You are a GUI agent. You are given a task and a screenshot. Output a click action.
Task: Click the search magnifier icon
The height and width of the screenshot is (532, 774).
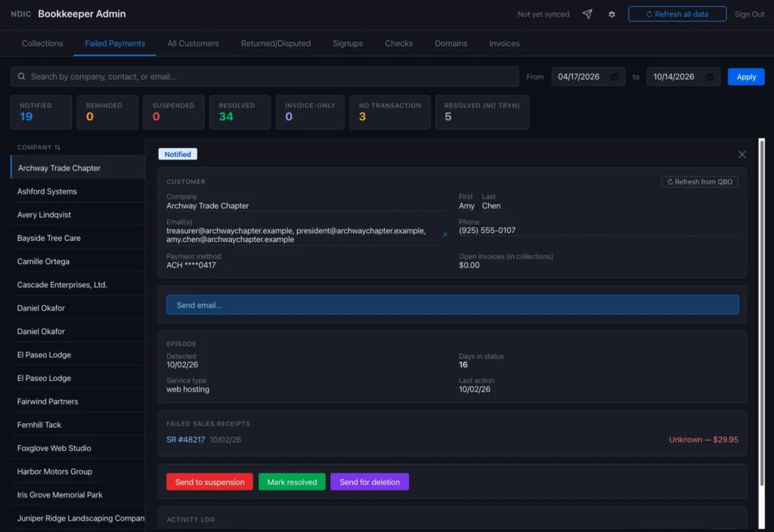(x=21, y=76)
